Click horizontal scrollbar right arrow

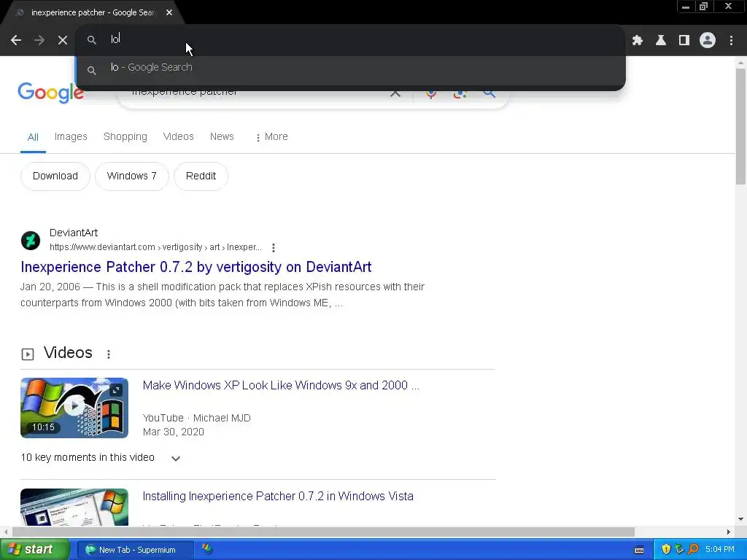[729, 532]
